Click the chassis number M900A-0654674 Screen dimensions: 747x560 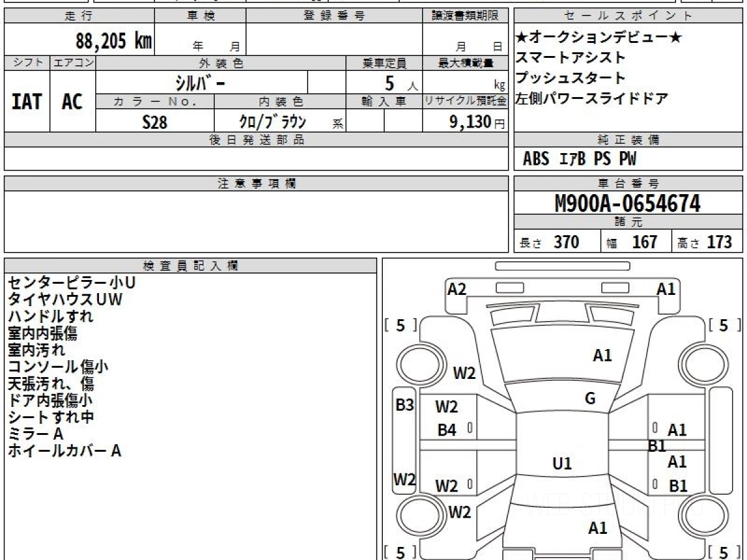[x=627, y=203]
